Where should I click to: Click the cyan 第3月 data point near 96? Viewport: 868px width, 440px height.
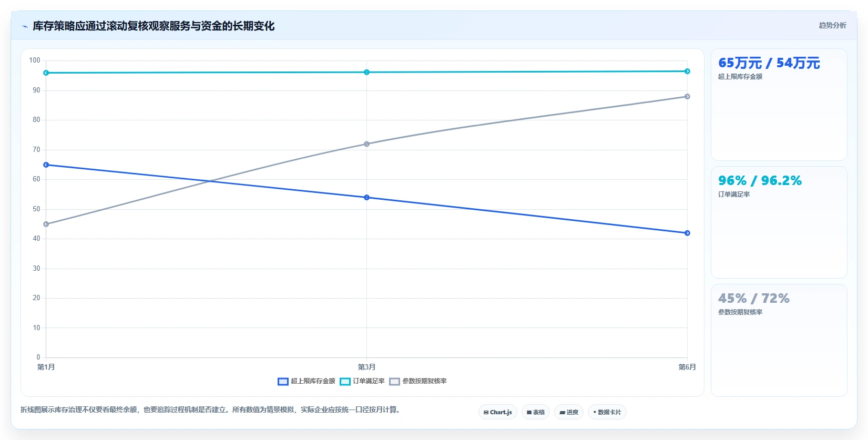click(x=366, y=72)
